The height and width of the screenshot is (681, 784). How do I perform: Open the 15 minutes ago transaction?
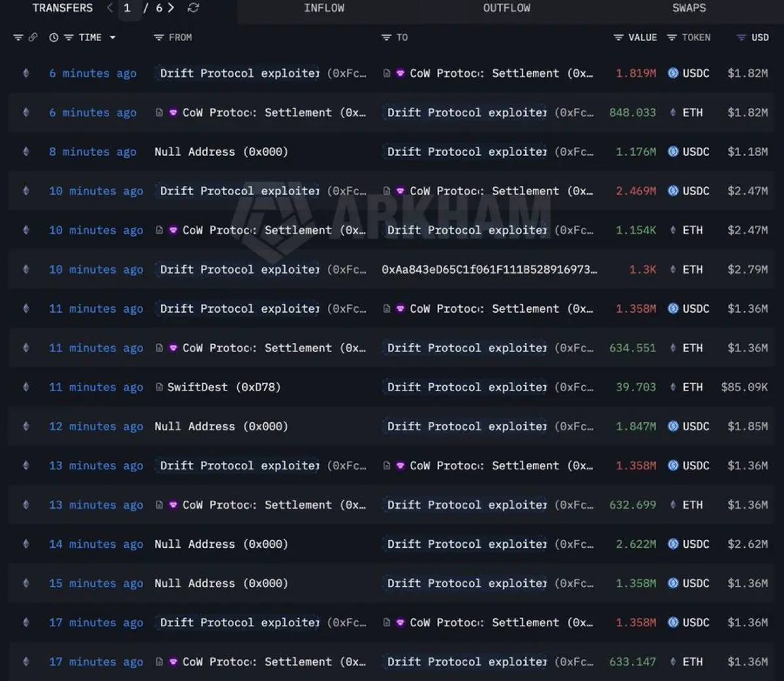[x=96, y=583]
